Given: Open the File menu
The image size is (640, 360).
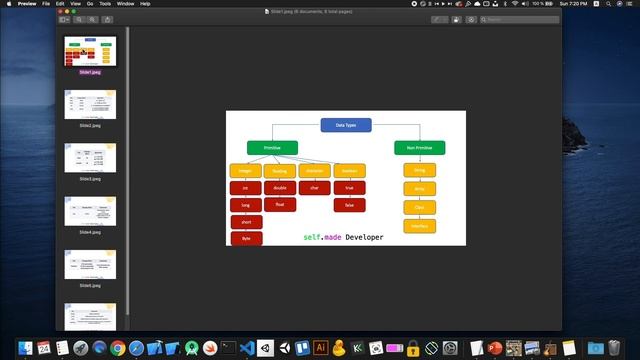Looking at the screenshot, I should (46, 4).
